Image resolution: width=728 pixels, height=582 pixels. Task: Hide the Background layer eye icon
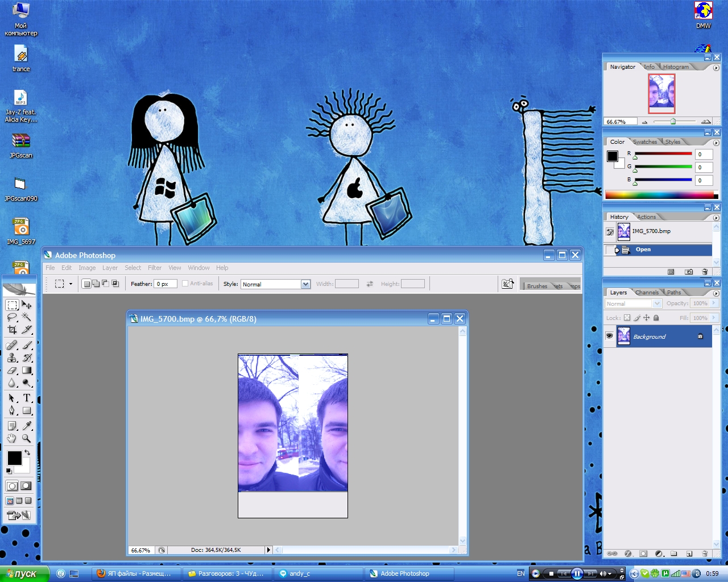609,336
